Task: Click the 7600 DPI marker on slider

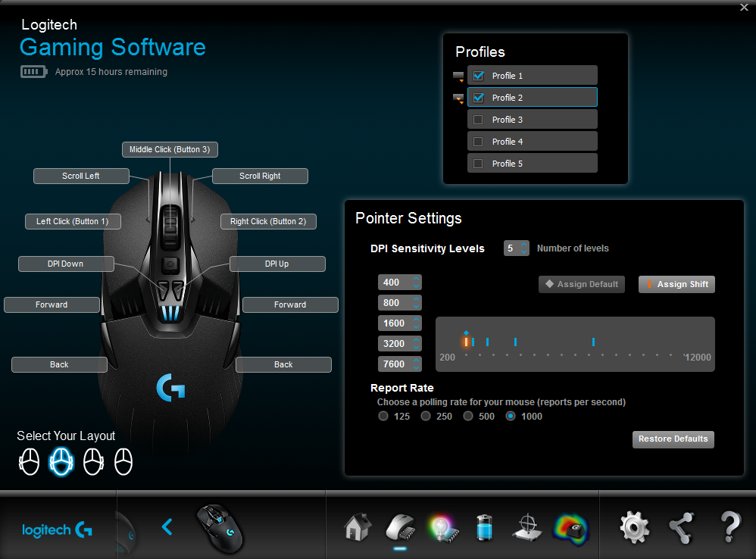Action: [593, 342]
